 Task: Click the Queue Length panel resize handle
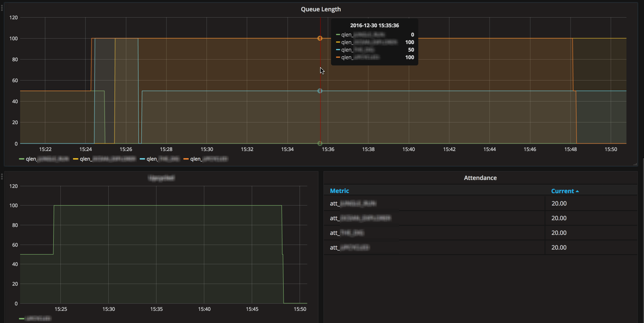coord(635,164)
